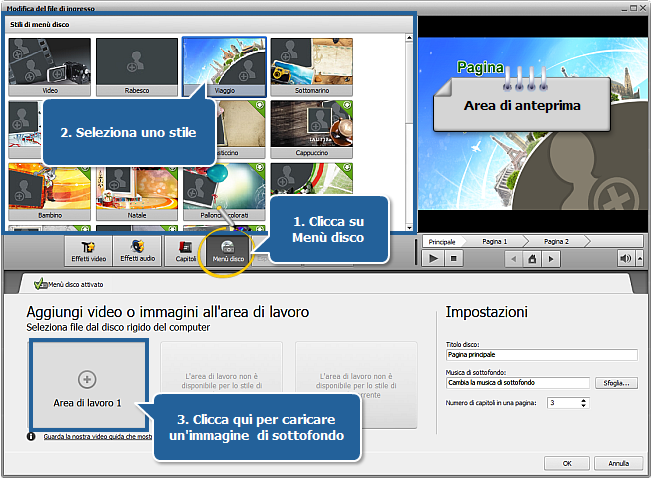Click the Sfoglia... button
Screen dimensions: 651x478
[616, 383]
